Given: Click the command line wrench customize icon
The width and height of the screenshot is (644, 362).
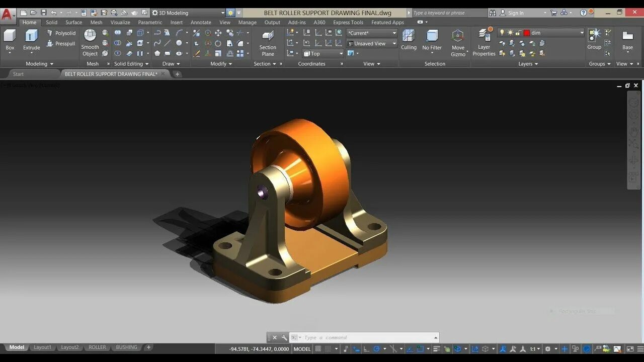Looking at the screenshot, I should pyautogui.click(x=284, y=337).
